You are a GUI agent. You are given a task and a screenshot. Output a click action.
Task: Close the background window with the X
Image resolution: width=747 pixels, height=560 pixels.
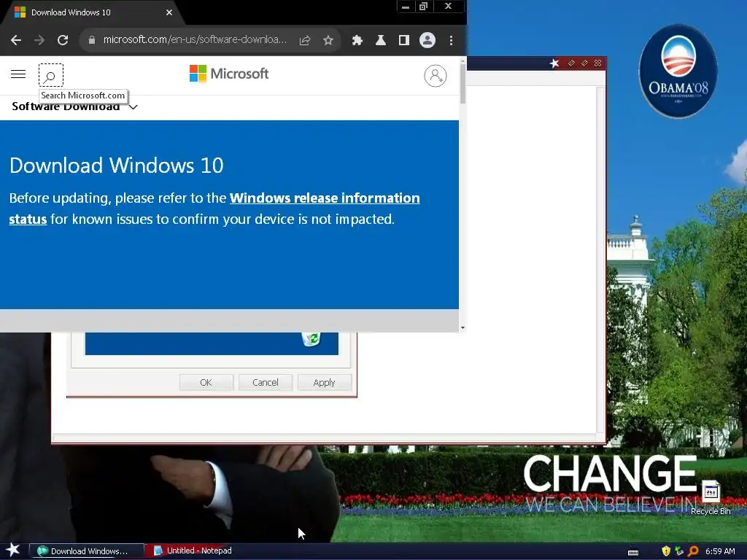[x=598, y=63]
